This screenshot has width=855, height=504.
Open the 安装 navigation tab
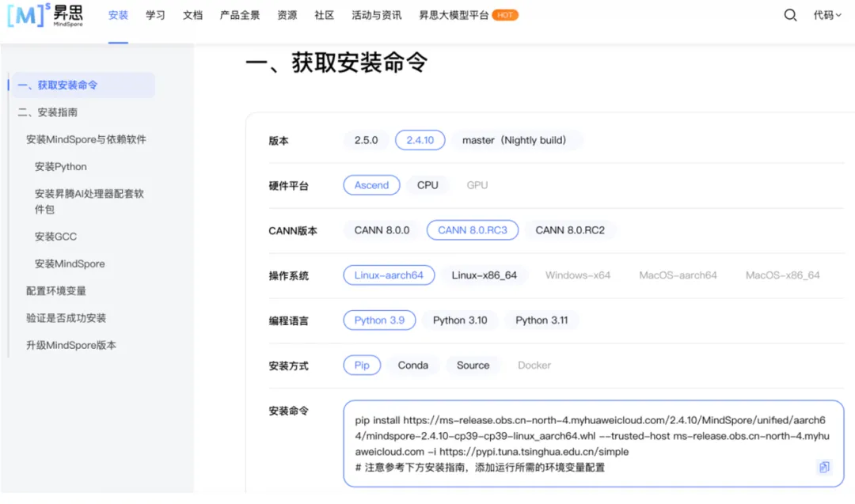coord(118,15)
